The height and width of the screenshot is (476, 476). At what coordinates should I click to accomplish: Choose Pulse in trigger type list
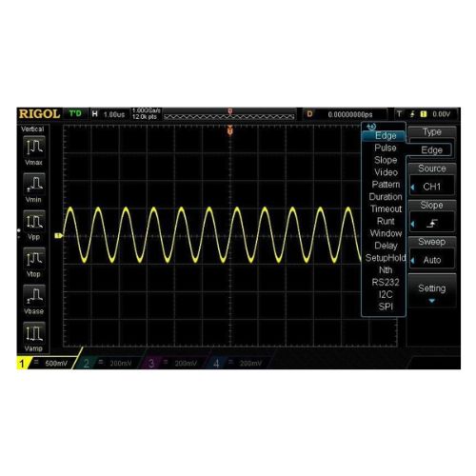tap(386, 148)
